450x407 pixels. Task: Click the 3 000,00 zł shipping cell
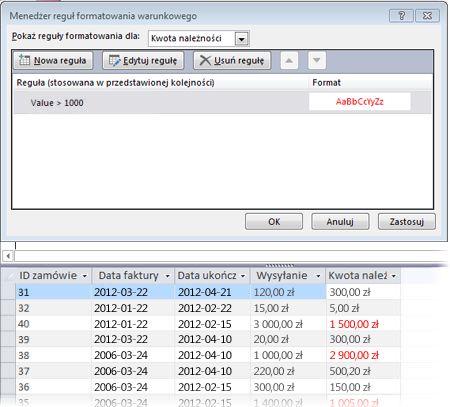288,324
